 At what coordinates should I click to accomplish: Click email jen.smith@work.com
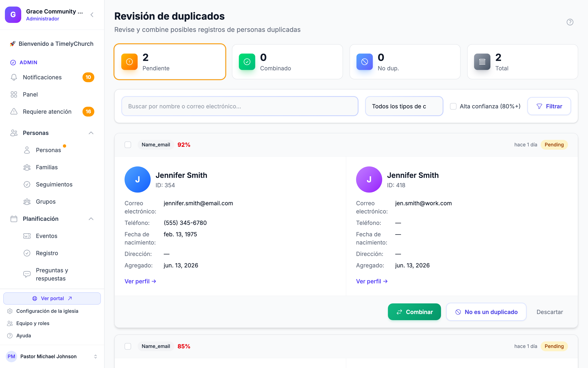(x=423, y=203)
